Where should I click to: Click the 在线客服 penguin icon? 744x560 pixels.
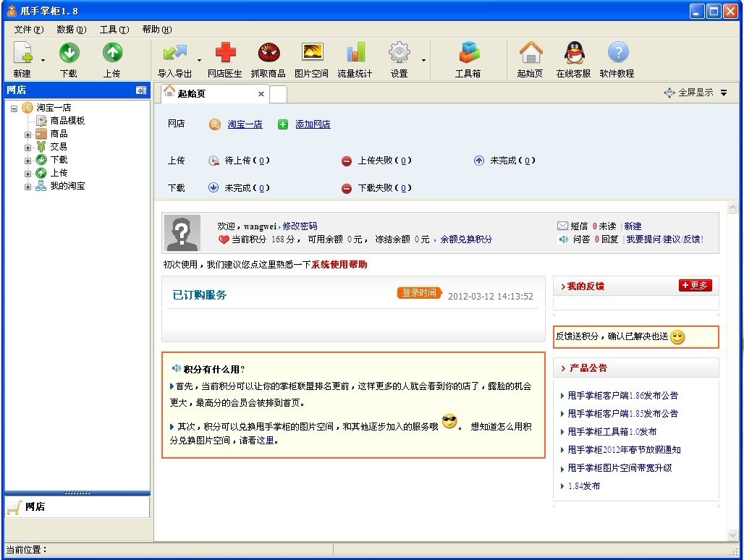[573, 54]
